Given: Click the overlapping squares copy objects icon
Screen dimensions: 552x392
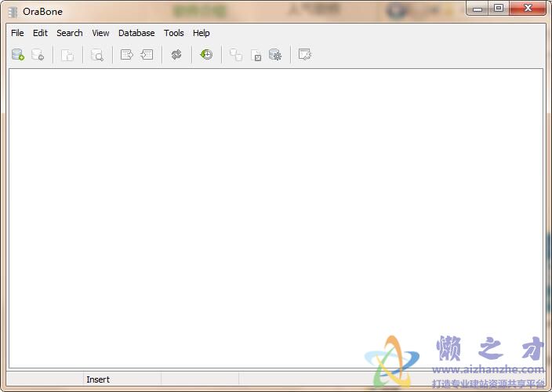Looking at the screenshot, I should [x=236, y=55].
